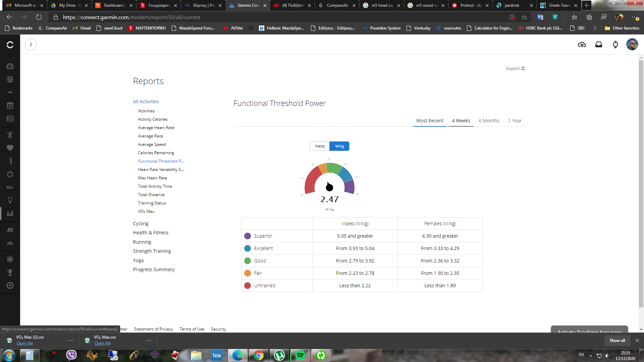Open the Average Pace report
The height and width of the screenshot is (362, 644).
tap(151, 136)
